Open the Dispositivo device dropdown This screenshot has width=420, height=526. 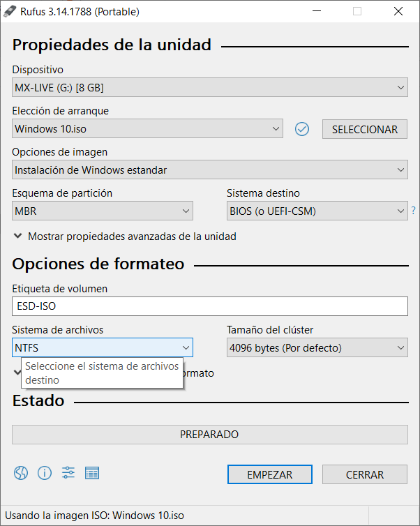coord(210,88)
